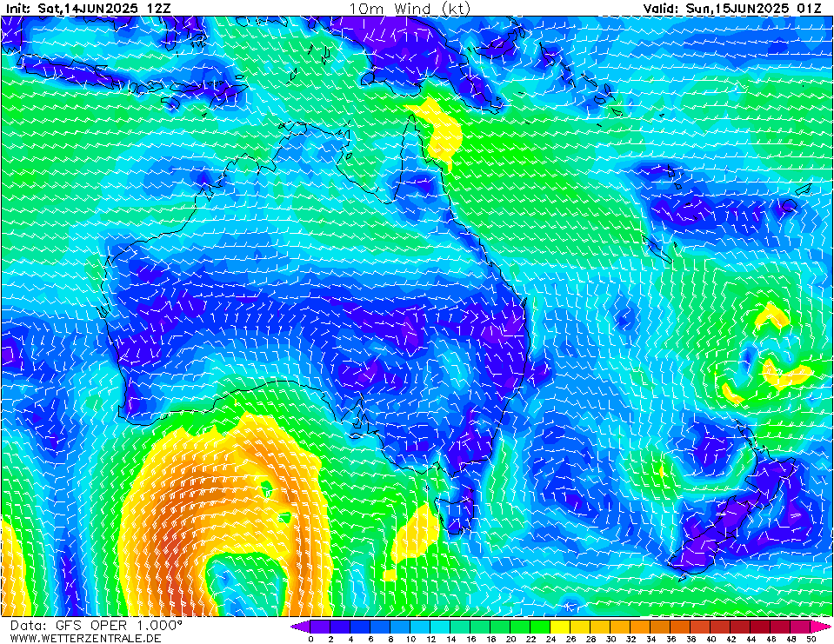The image size is (834, 644).
Task: Select the crimson swatch between 48 and 50
Action: coord(801,626)
